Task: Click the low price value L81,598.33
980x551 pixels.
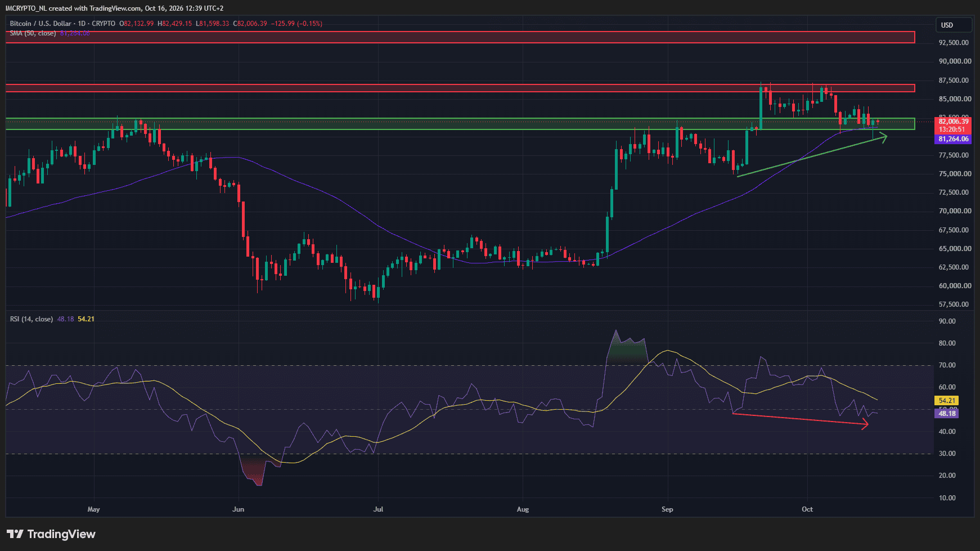Action: [x=213, y=24]
